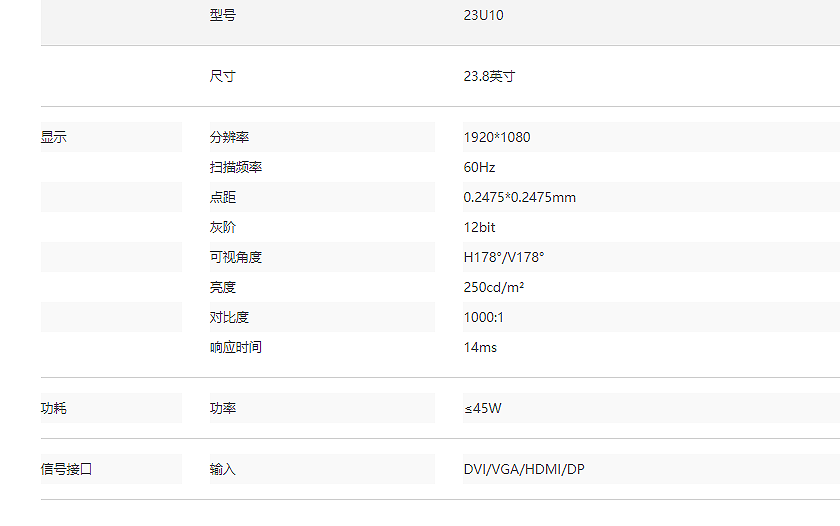The image size is (840, 526).
Task: Click the 亮度 label
Action: tap(222, 287)
